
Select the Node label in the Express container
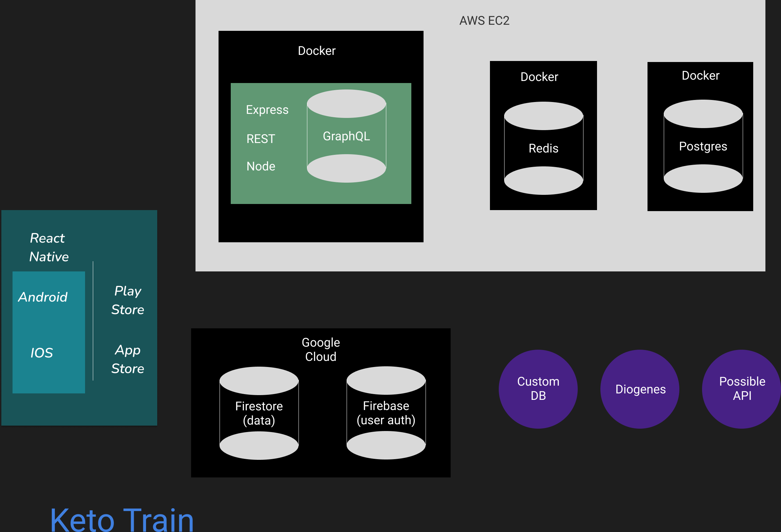click(x=261, y=166)
